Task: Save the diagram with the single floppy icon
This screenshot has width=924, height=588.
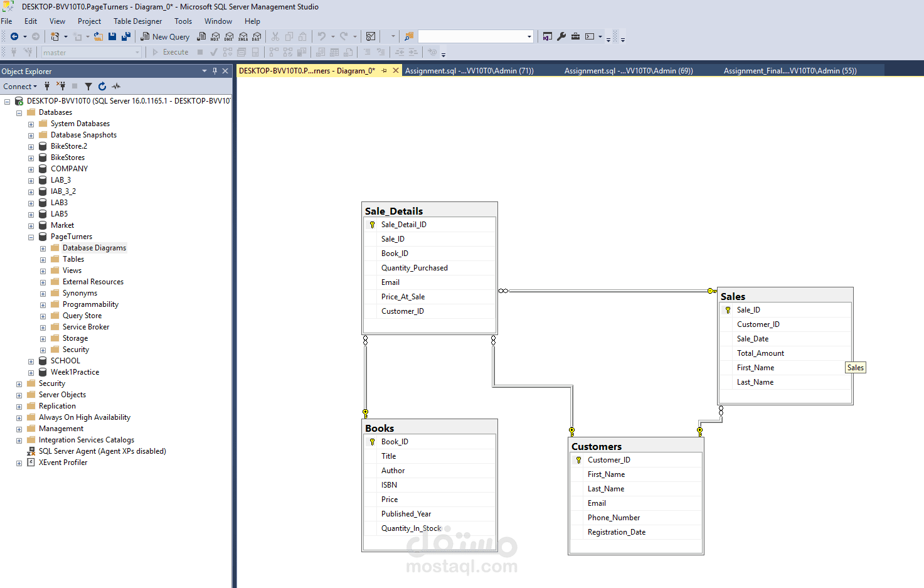Action: 112,36
